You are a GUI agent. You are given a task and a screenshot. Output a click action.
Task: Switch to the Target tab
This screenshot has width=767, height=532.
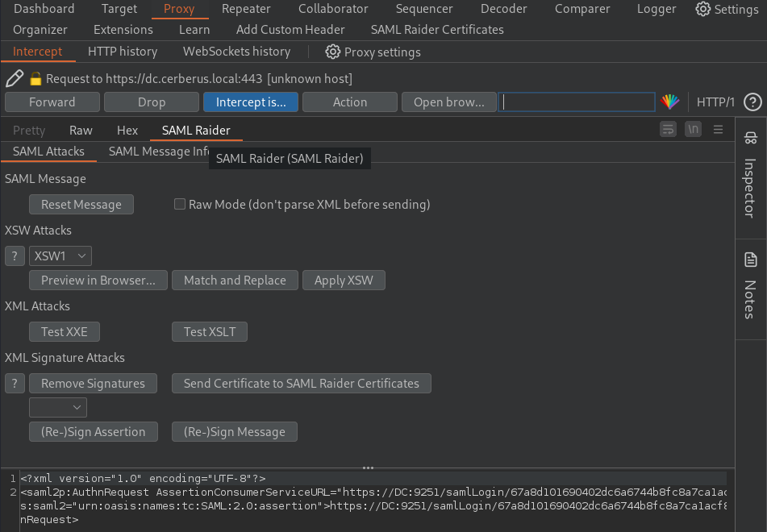coord(119,9)
